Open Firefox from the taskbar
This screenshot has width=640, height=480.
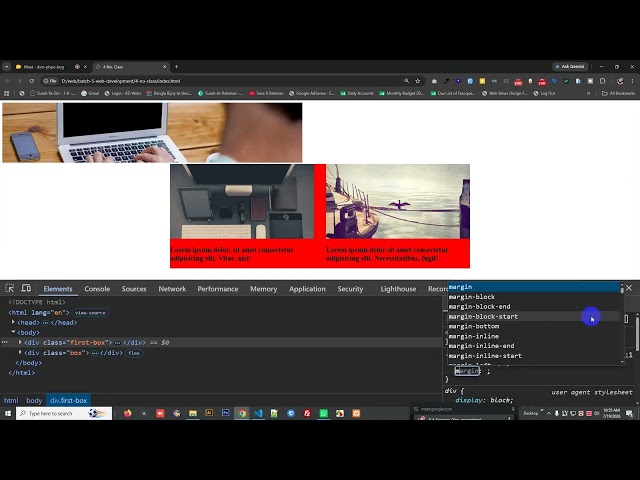pyautogui.click(x=128, y=413)
